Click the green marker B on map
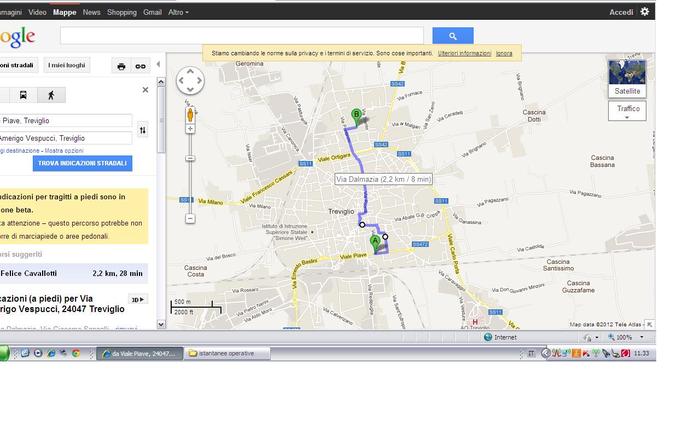The width and height of the screenshot is (700, 438). point(356,117)
